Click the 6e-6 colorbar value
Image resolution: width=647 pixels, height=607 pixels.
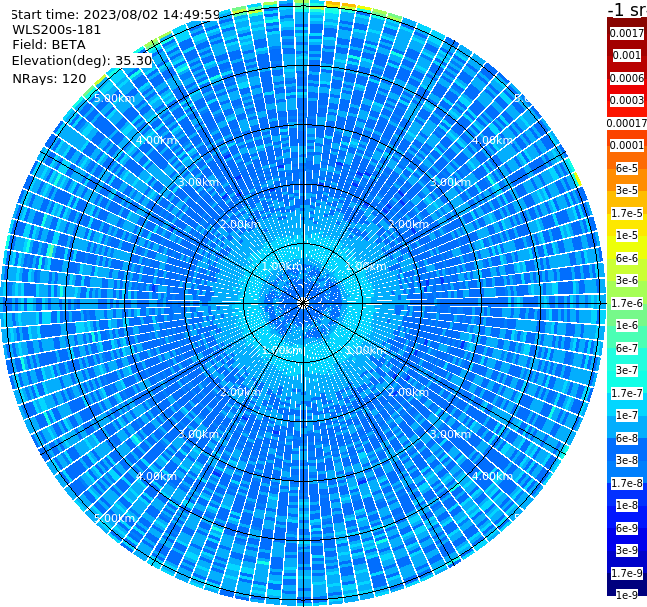(x=627, y=258)
